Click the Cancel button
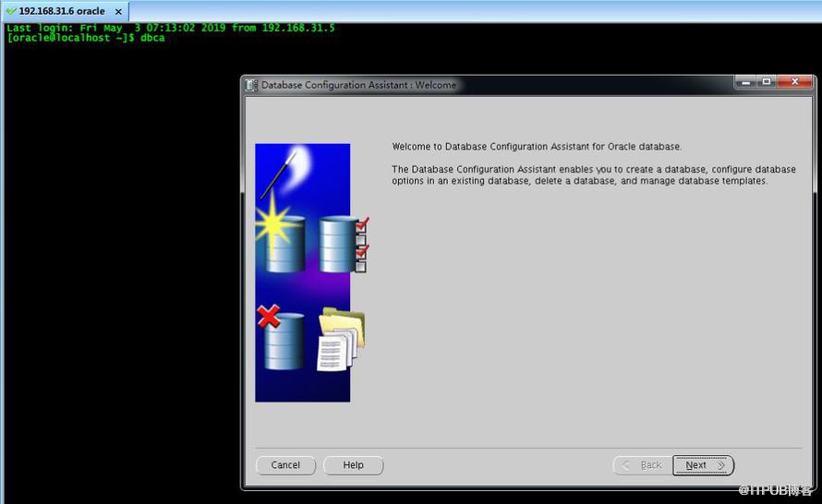The height and width of the screenshot is (504, 822). coord(285,465)
